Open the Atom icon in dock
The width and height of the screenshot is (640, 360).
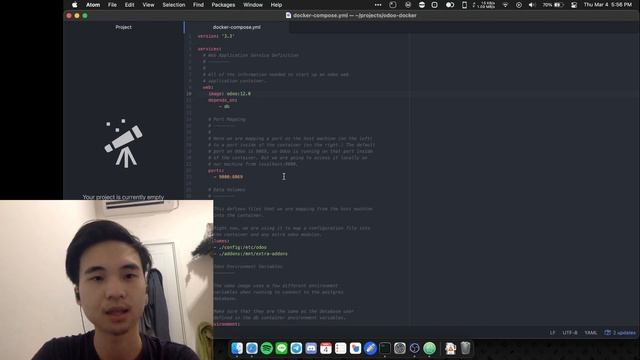point(429,348)
